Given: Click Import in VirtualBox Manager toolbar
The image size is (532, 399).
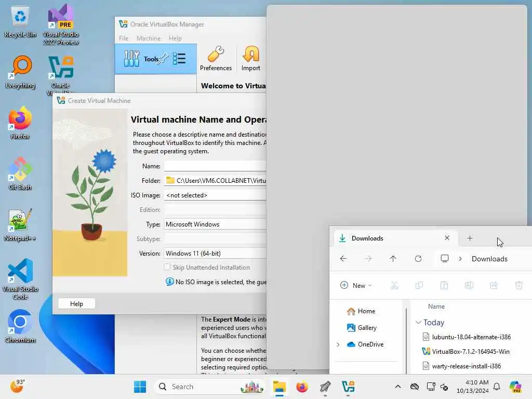Looking at the screenshot, I should tap(251, 58).
